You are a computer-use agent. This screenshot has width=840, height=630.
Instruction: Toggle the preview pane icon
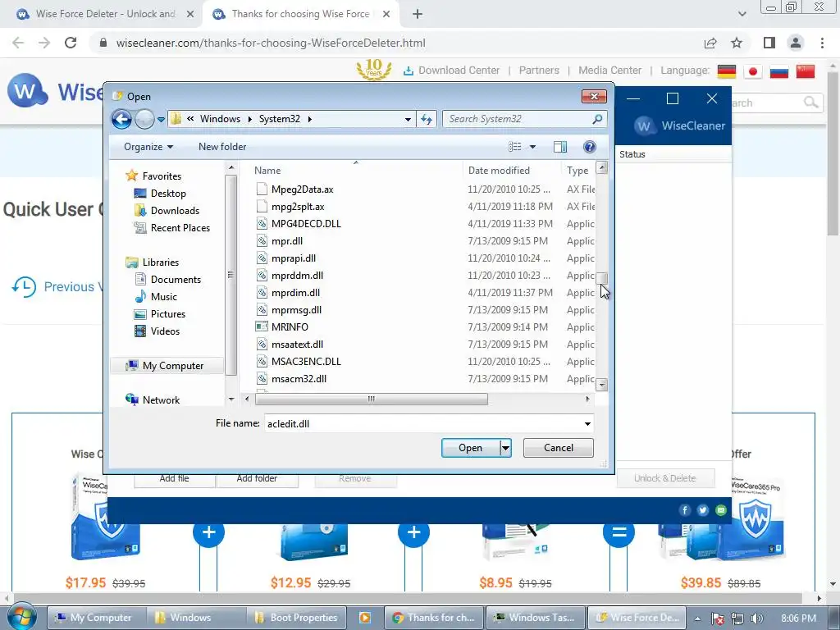click(559, 147)
